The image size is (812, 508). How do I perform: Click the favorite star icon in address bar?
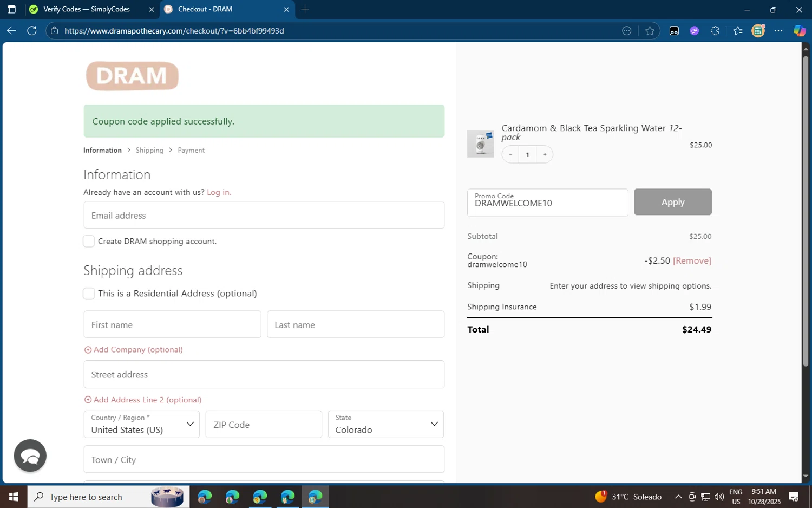650,31
